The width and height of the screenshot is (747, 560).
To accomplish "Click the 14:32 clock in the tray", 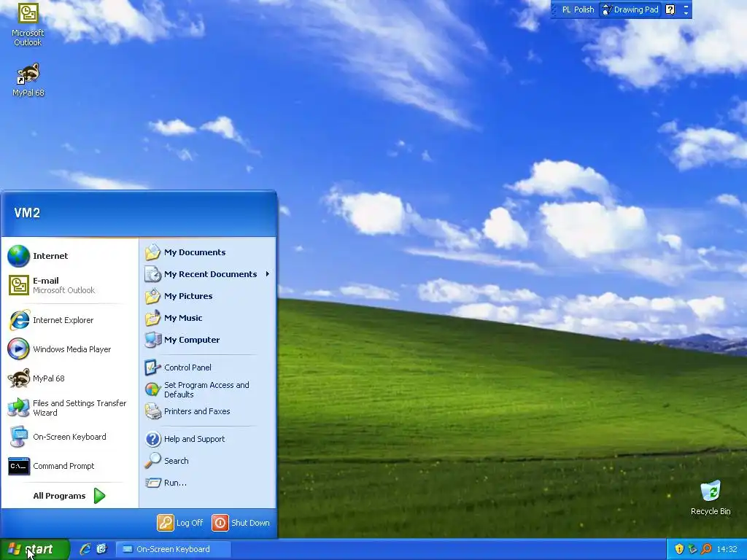I will click(727, 549).
